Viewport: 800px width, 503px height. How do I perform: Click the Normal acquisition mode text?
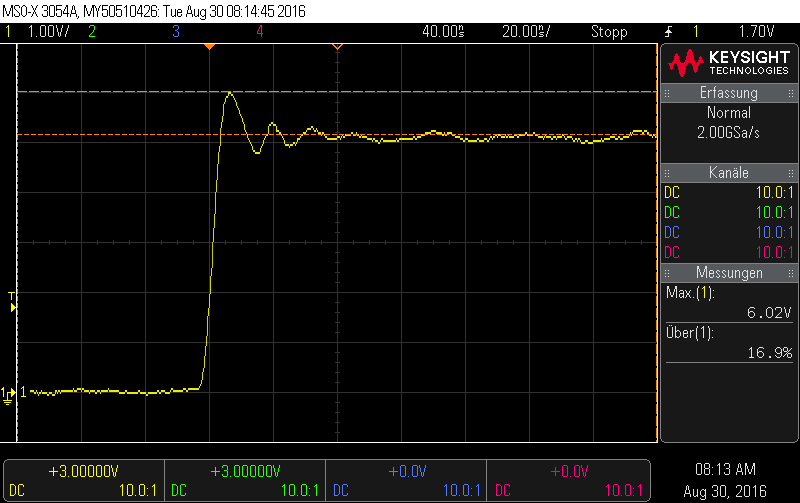coord(729,113)
